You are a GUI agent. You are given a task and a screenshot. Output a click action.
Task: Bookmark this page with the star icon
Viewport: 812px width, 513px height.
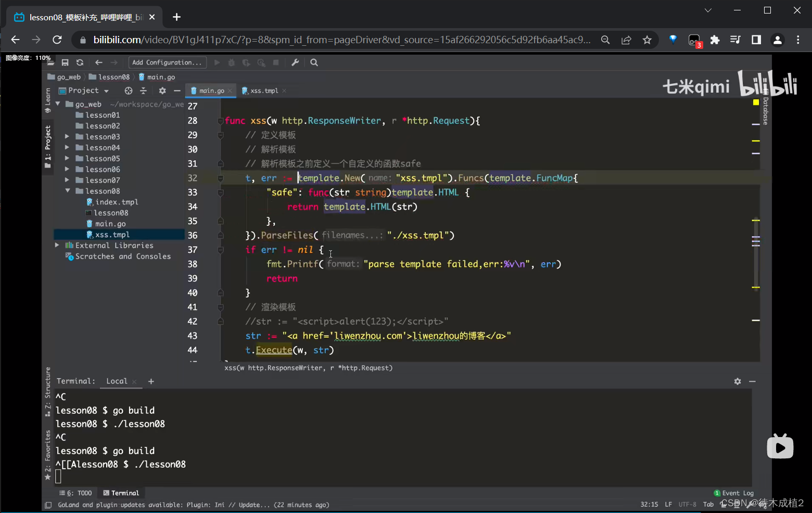click(x=647, y=40)
